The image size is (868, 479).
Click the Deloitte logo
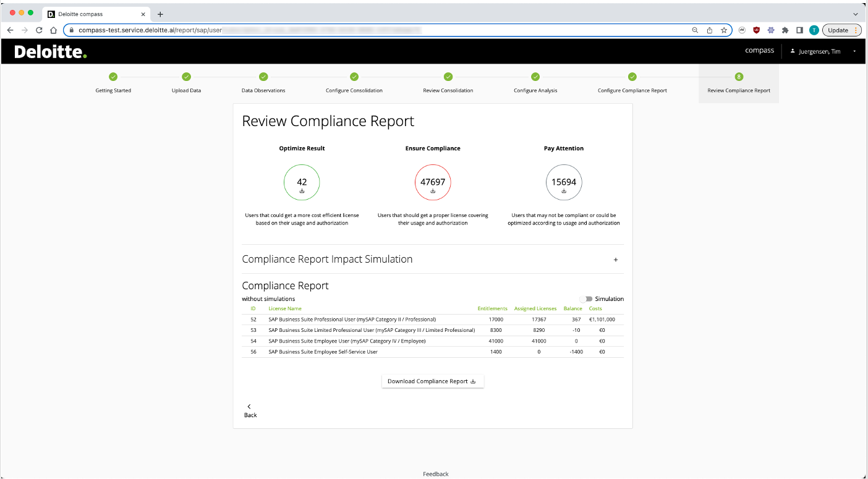point(49,51)
